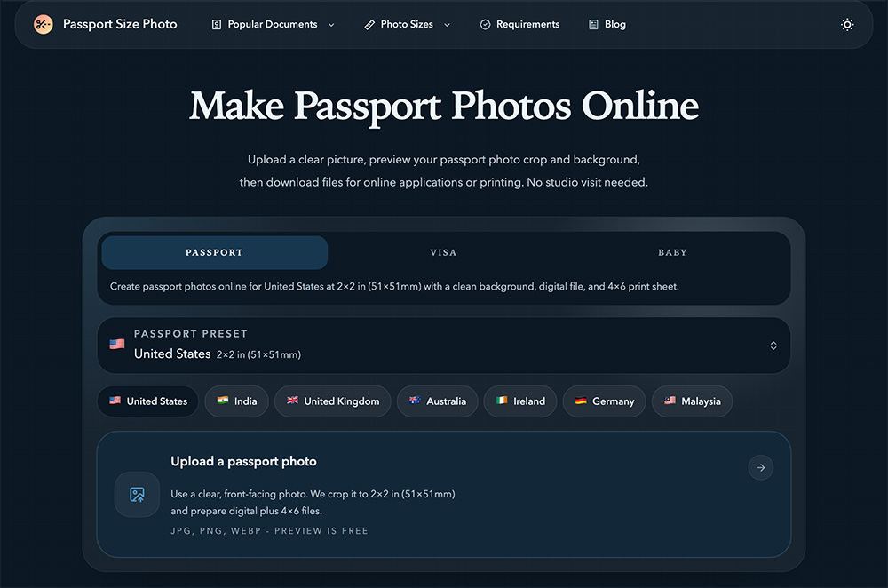Click 'No studio visit needed' subtitle line

[443, 182]
